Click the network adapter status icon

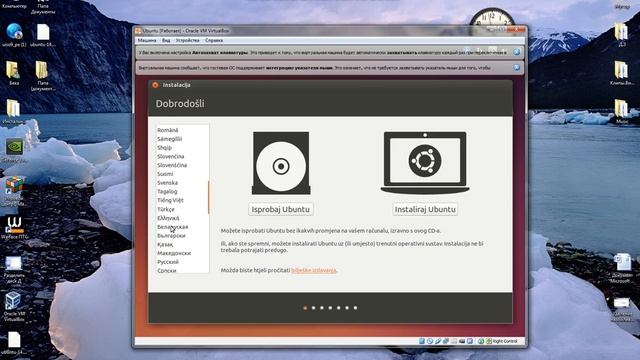point(446,341)
